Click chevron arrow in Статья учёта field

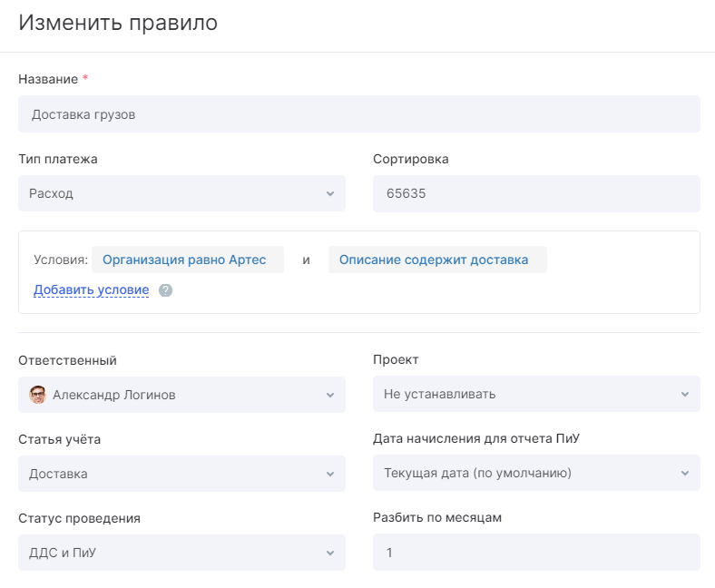[x=330, y=474]
